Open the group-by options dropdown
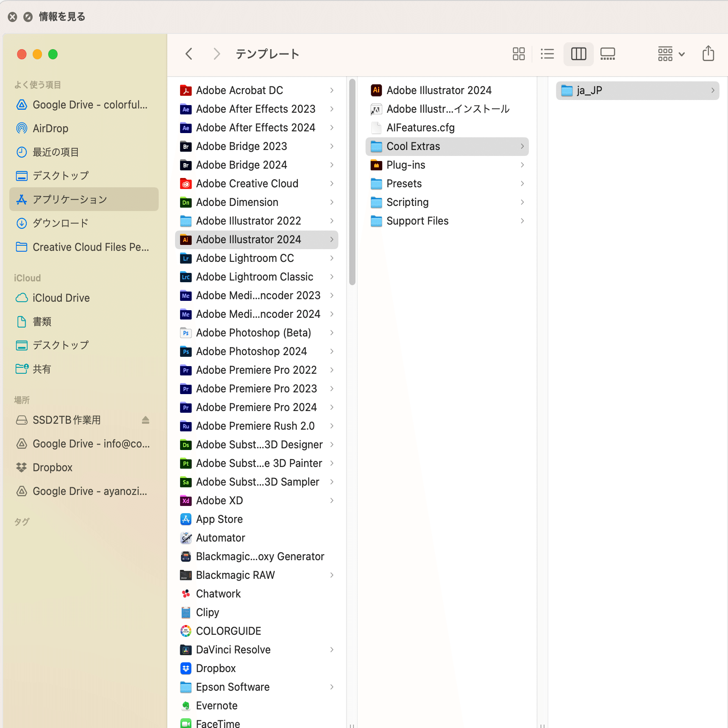The height and width of the screenshot is (728, 728). click(x=671, y=54)
